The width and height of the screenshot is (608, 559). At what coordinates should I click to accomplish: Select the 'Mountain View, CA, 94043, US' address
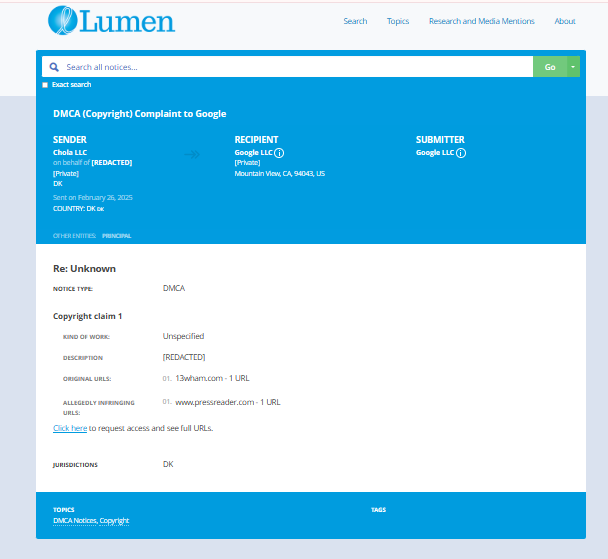click(x=280, y=173)
